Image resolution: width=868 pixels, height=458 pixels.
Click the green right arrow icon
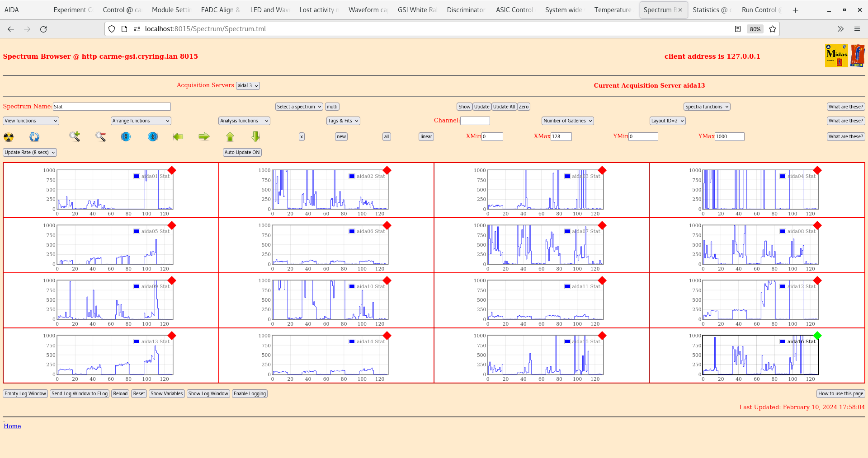pyautogui.click(x=204, y=136)
